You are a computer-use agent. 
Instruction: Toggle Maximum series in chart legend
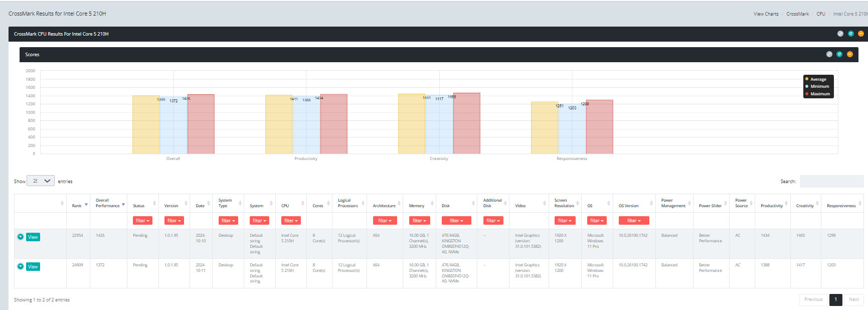[x=817, y=94]
